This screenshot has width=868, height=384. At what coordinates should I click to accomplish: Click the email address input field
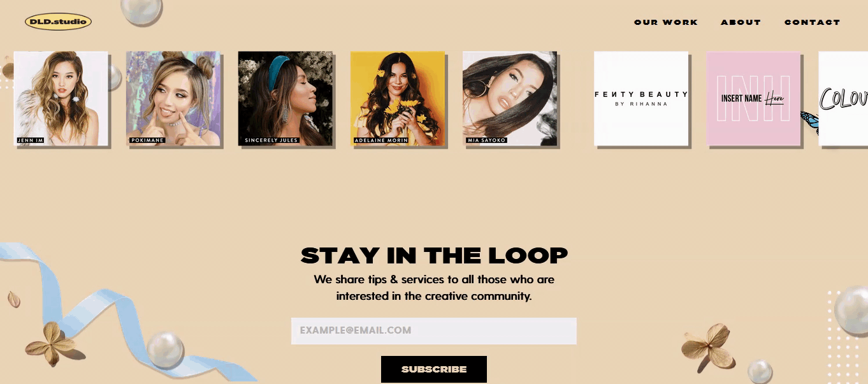pyautogui.click(x=433, y=330)
